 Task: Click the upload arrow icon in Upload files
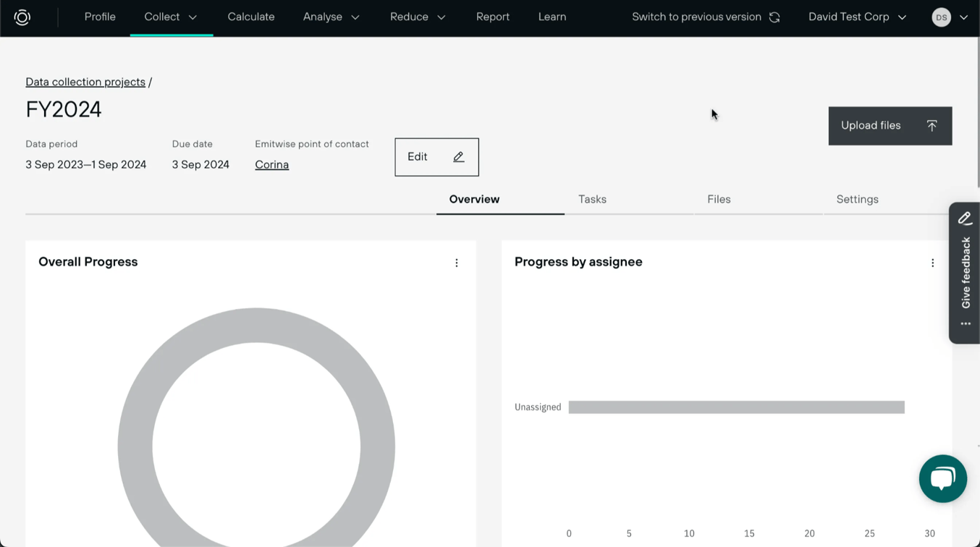coord(932,125)
